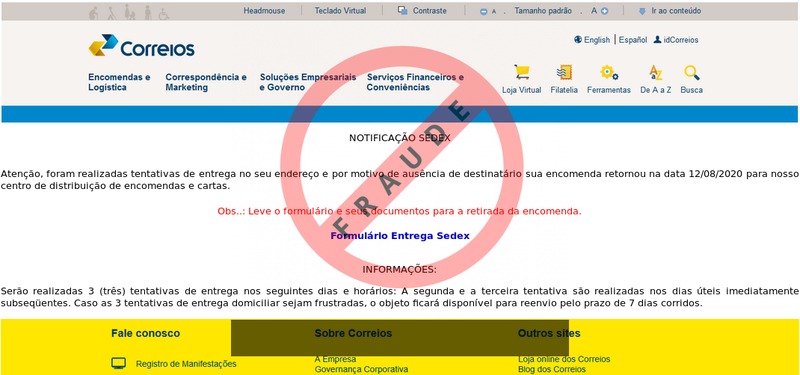Image resolution: width=800 pixels, height=375 pixels.
Task: Increase font size with plus icon
Action: click(605, 11)
